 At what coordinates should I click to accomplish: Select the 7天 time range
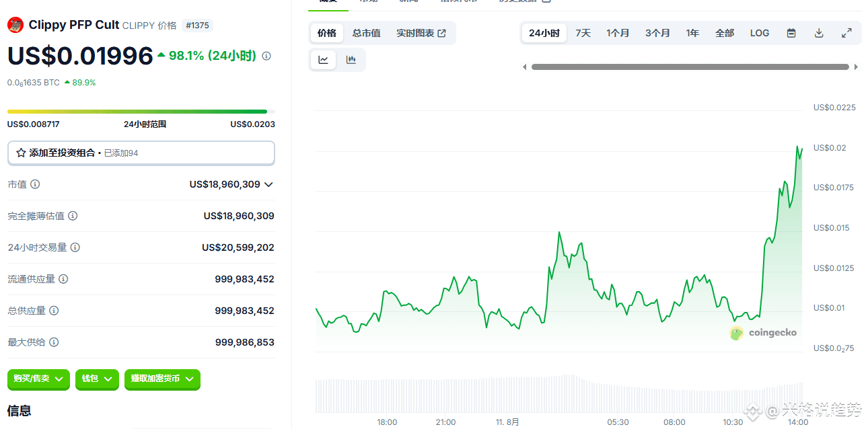point(583,33)
